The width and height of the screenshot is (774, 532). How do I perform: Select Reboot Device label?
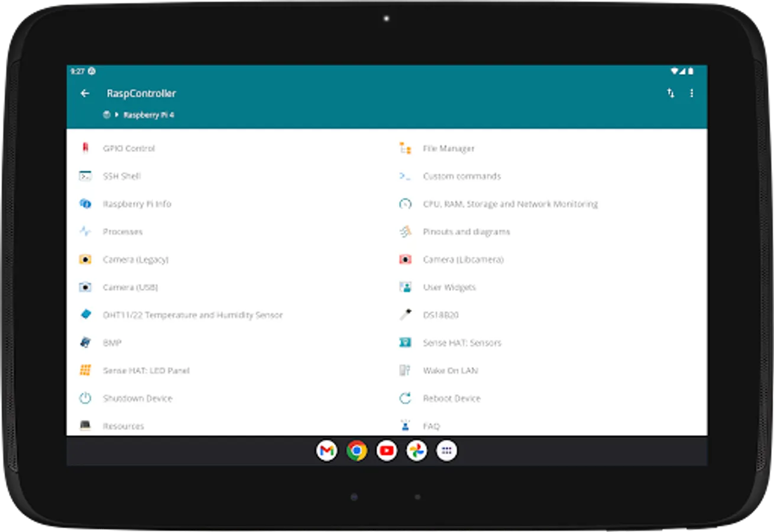click(x=452, y=398)
